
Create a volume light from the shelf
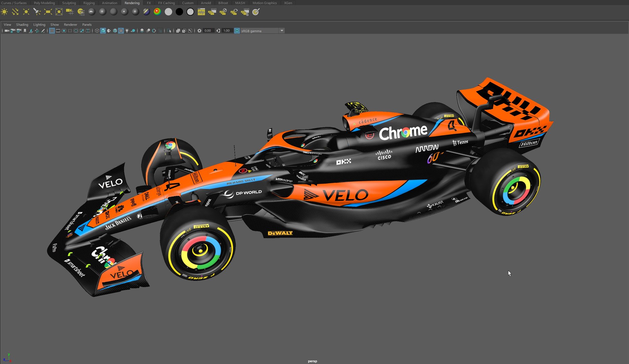pyautogui.click(x=59, y=12)
